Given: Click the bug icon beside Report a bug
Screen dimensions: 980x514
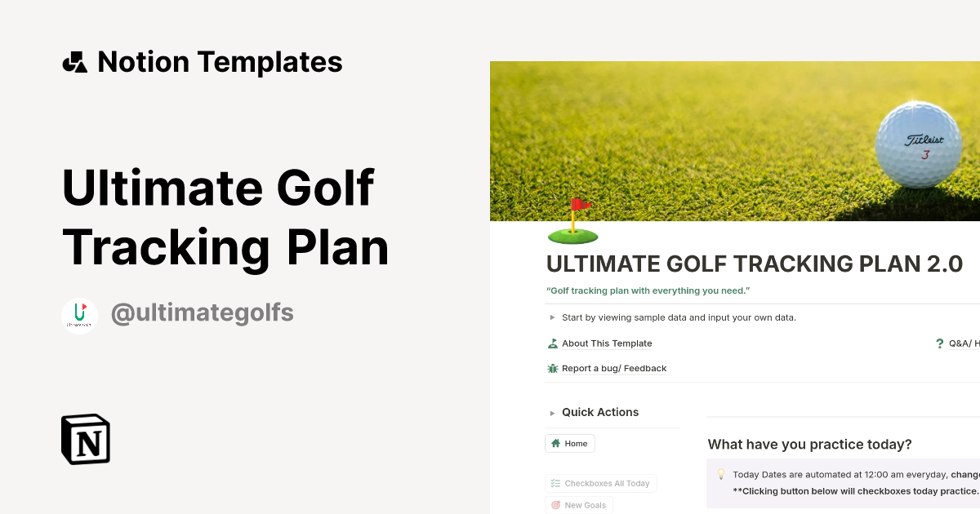Looking at the screenshot, I should 552,368.
